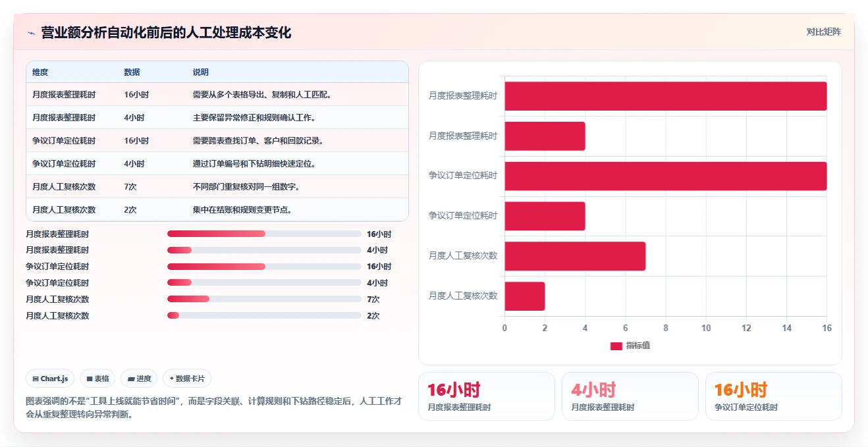Click the footer note starting 图表强调的不是
Image resolution: width=868 pixels, height=447 pixels.
click(214, 408)
